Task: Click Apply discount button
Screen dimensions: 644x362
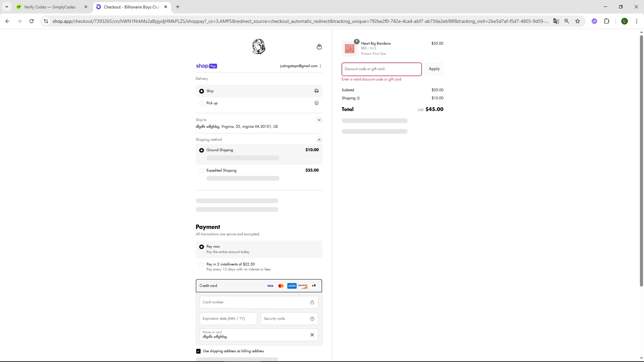Action: [x=434, y=69]
